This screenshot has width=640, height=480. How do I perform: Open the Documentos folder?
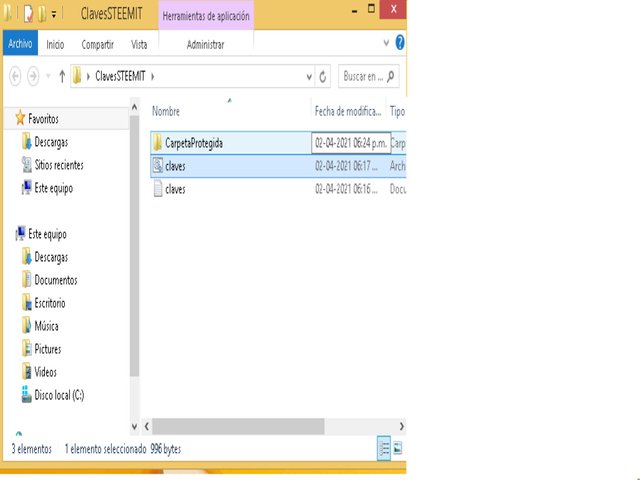click(56, 280)
